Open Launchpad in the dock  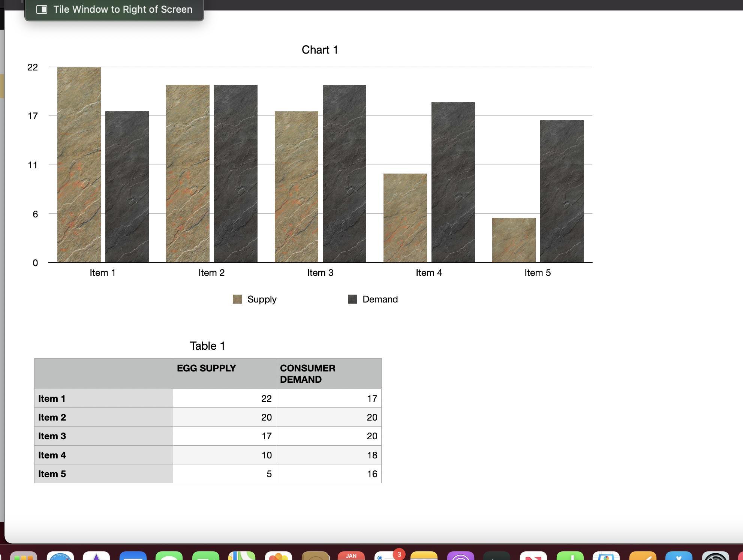click(23, 556)
